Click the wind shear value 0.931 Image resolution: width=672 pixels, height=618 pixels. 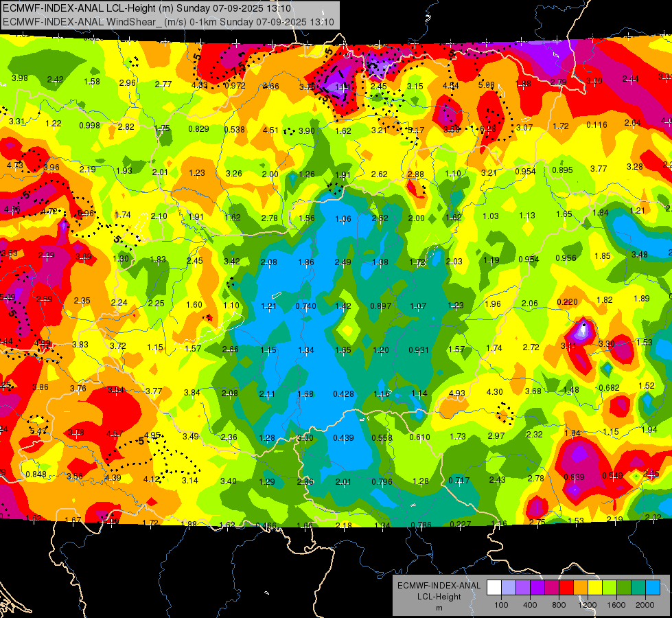419,350
